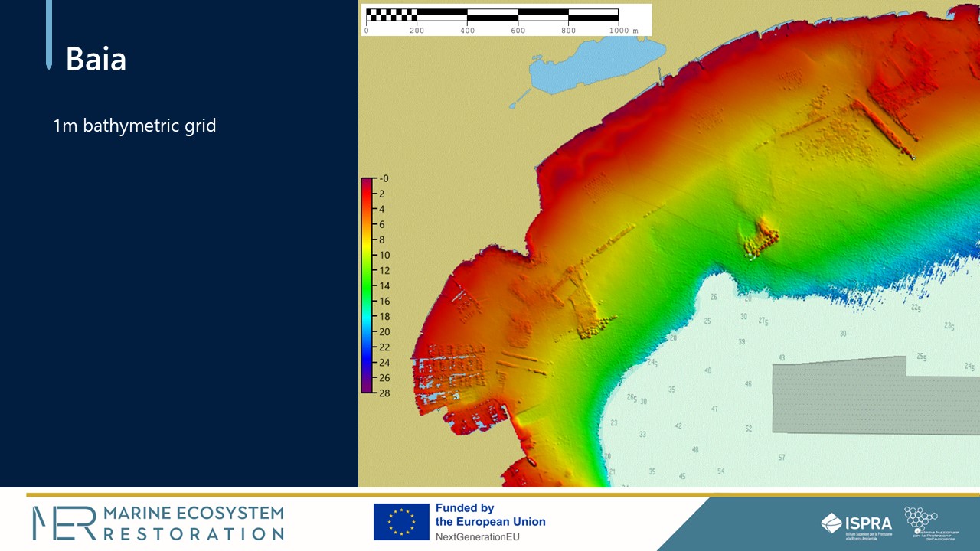Click the "Funded by the European Union" text
Viewport: 980px width, 551px height.
(x=490, y=514)
